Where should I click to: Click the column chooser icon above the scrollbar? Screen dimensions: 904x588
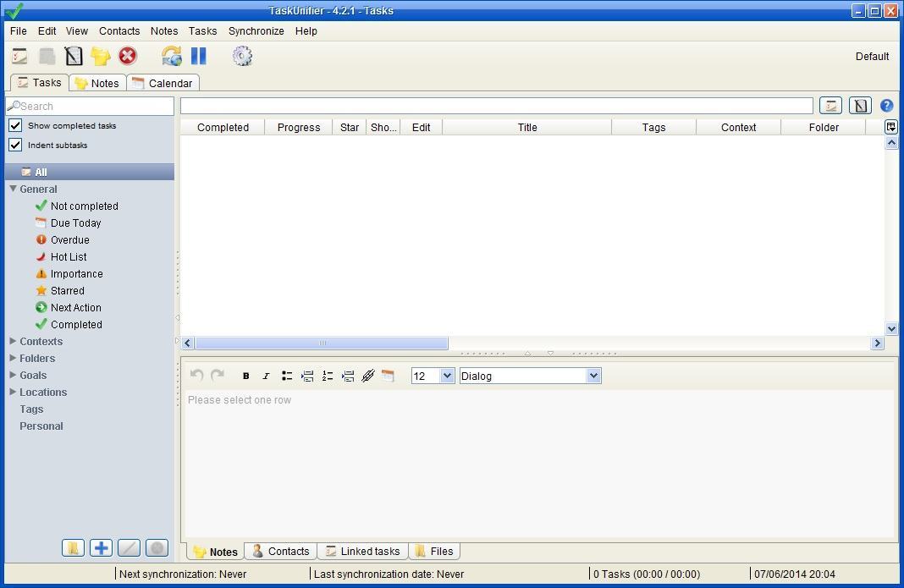click(891, 127)
